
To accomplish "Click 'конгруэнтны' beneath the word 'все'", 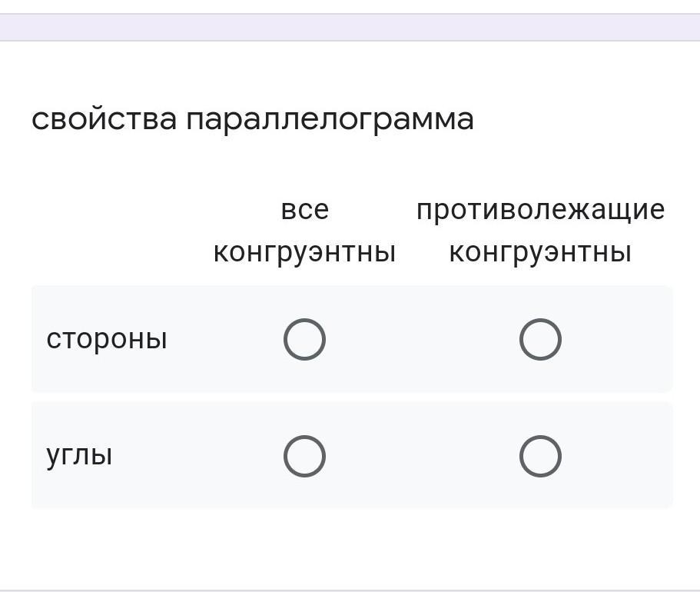I will (304, 253).
